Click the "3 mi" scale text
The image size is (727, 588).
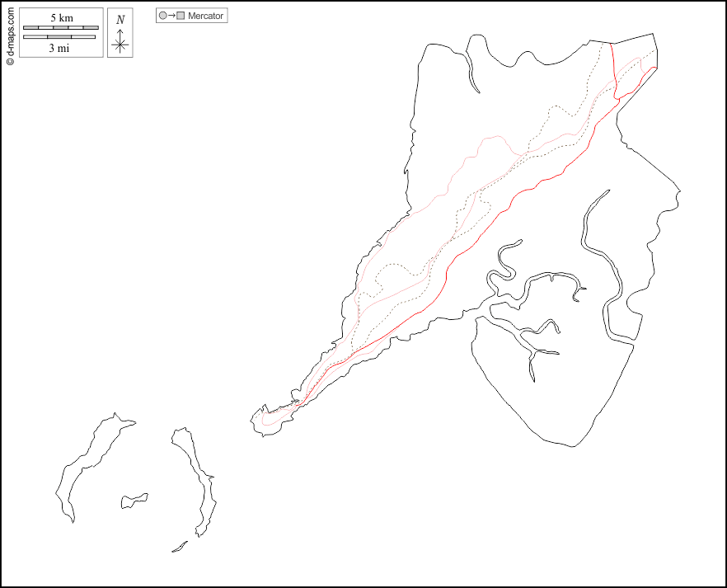[60, 48]
